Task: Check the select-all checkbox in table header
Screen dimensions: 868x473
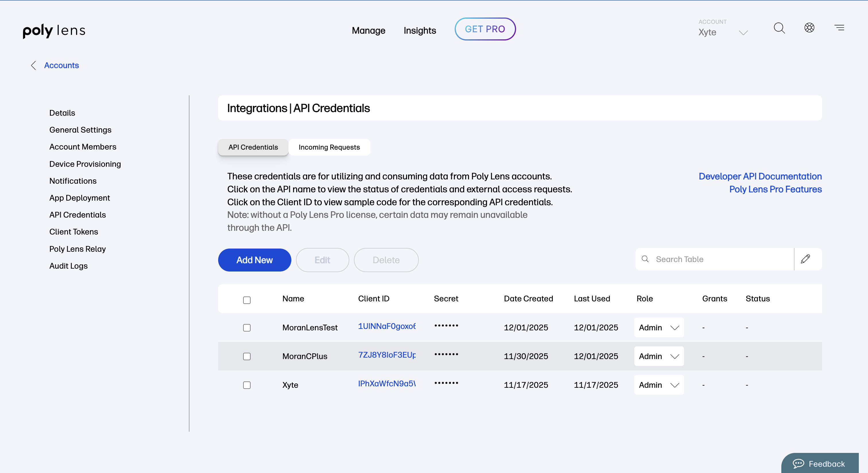Action: pos(247,300)
